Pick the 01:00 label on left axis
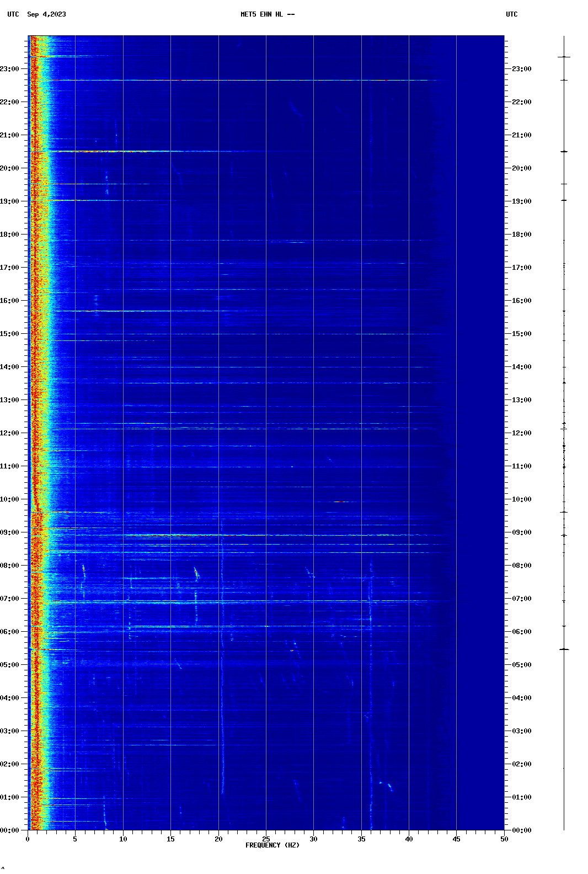 (10, 797)
